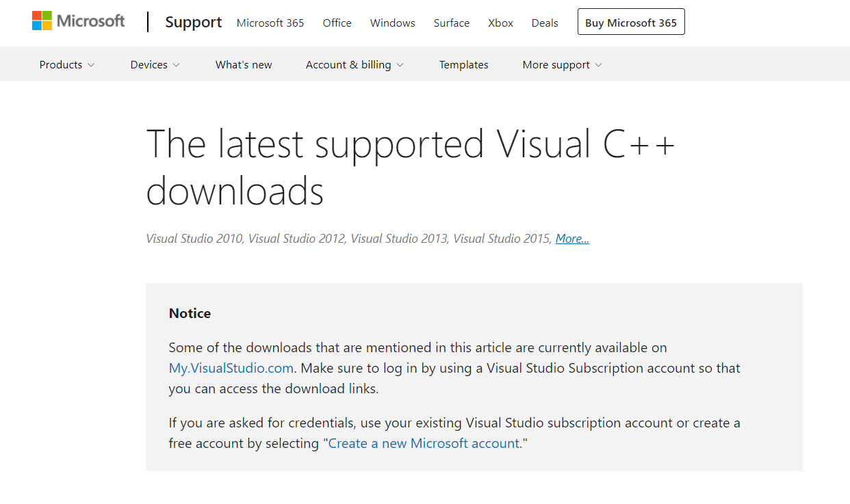Select Windows in the top navigation

pos(393,23)
